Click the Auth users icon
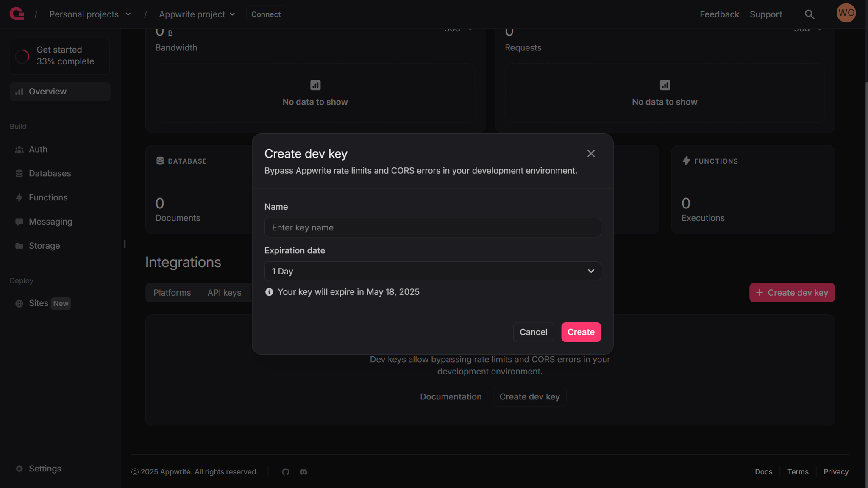 [x=19, y=150]
